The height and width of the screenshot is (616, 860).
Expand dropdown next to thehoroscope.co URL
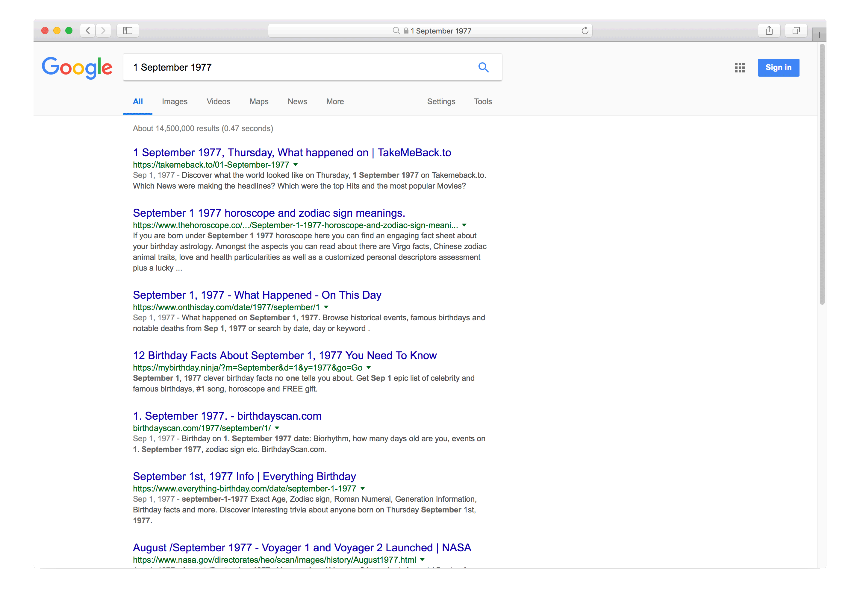[x=464, y=225]
